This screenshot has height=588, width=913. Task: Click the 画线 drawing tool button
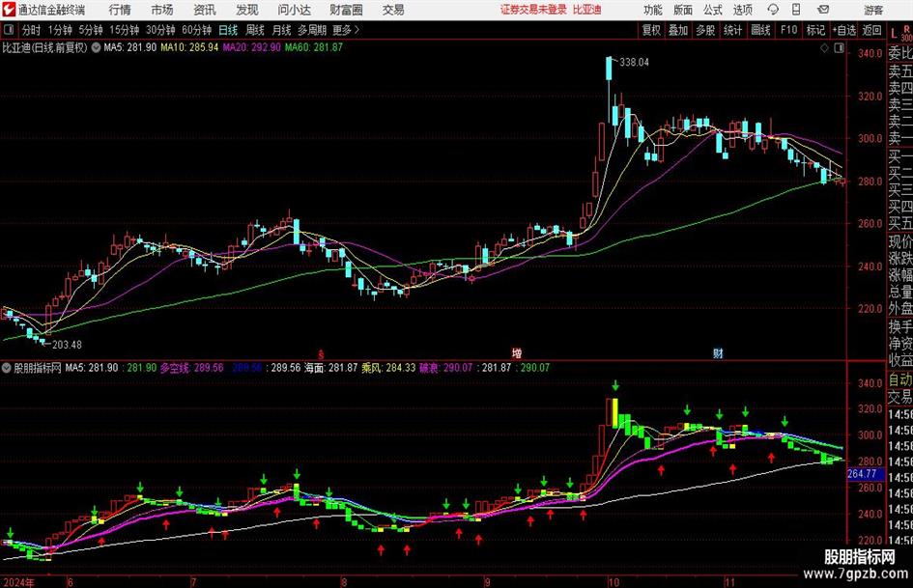[760, 30]
